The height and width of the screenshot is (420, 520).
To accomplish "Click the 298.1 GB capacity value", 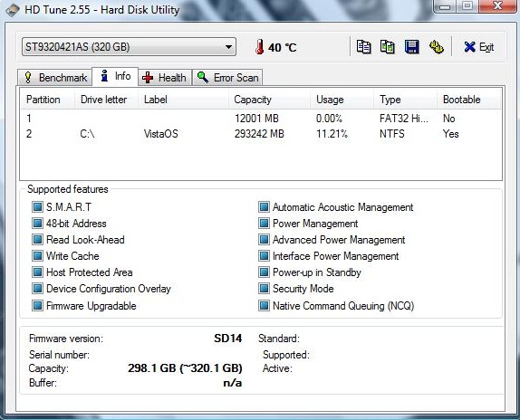I will coord(185,368).
